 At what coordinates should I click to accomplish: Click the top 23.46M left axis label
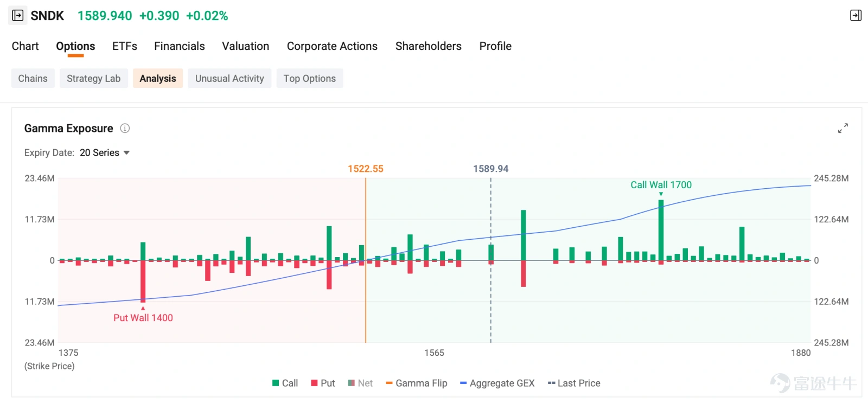40,178
